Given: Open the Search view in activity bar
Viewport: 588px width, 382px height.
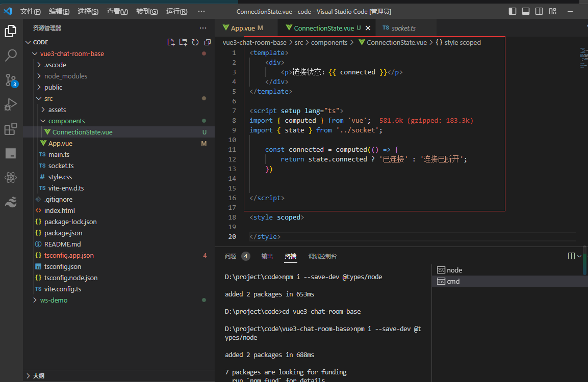Looking at the screenshot, I should pos(11,56).
